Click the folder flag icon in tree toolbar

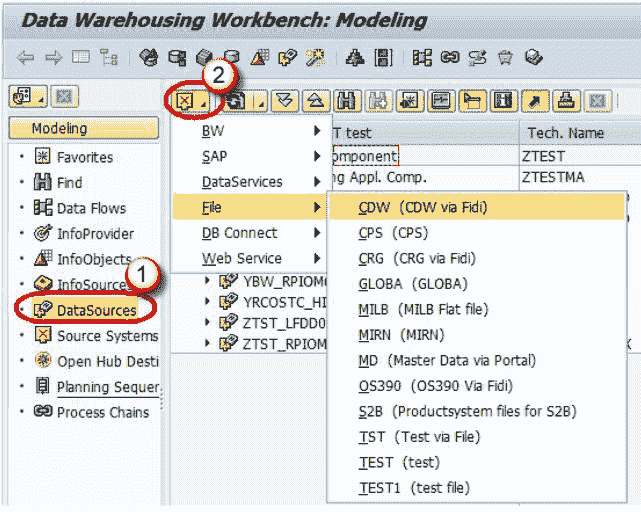click(472, 101)
